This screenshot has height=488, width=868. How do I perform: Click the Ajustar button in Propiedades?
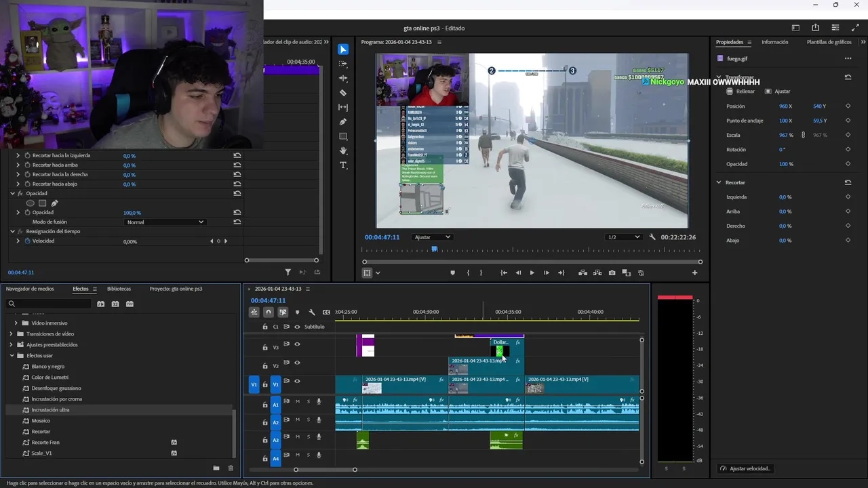click(777, 91)
